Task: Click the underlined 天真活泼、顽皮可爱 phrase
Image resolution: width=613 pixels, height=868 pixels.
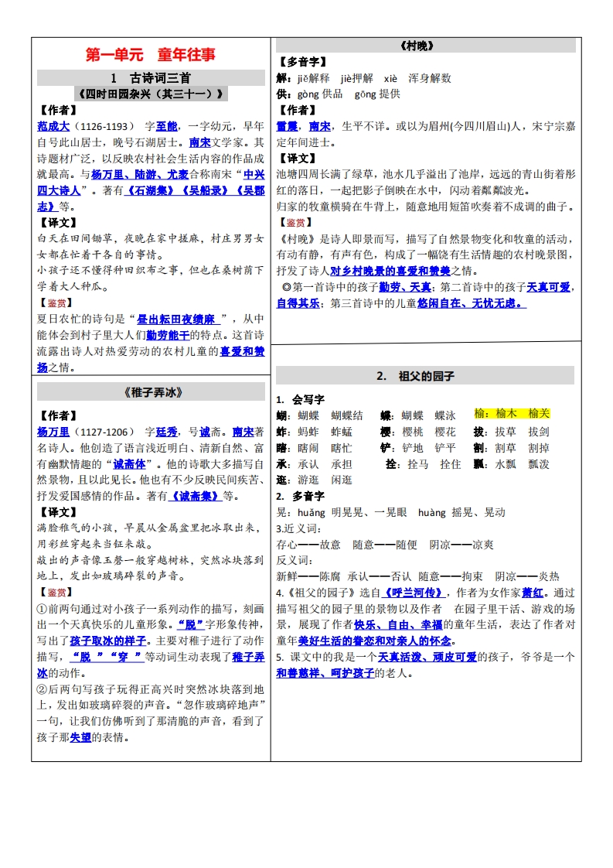Action: coord(427,657)
